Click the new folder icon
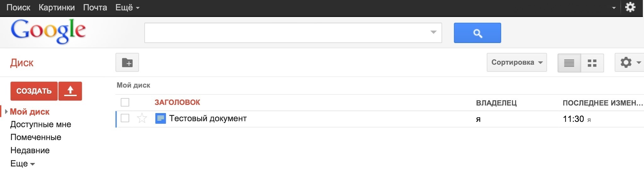Screen dimensions: 644x179 [x=127, y=62]
